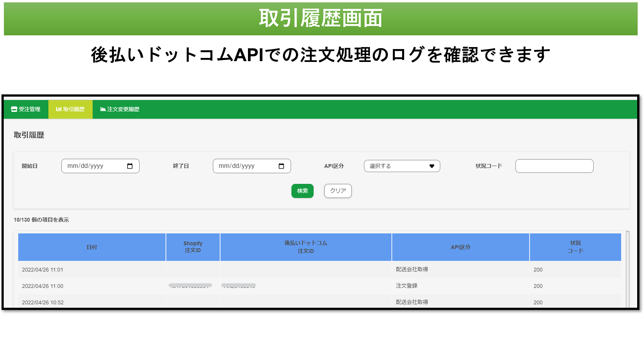Click the store icon beside 受注管理
This screenshot has width=644, height=362.
14,109
